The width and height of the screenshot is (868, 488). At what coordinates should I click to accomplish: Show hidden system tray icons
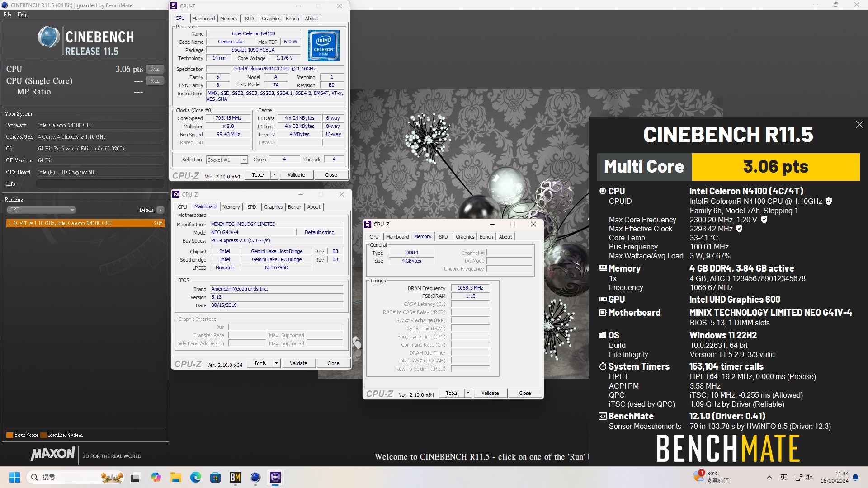769,477
